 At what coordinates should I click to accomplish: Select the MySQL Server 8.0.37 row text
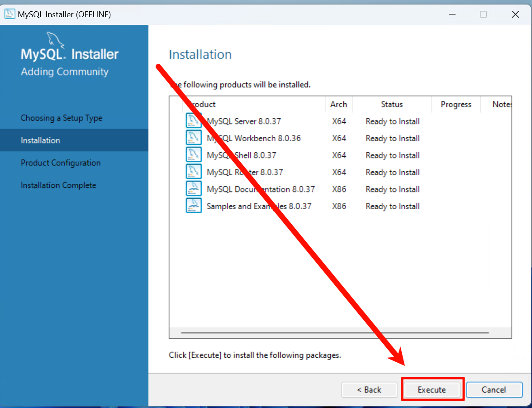click(x=243, y=121)
